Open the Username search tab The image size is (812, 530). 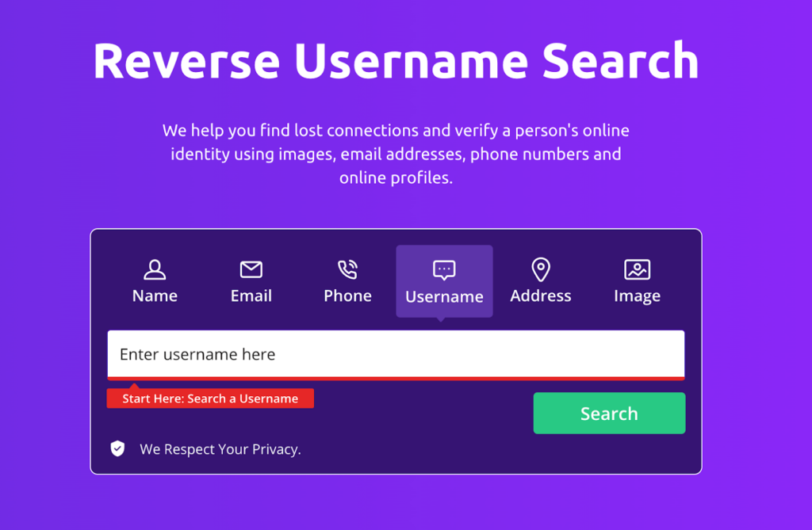click(444, 281)
